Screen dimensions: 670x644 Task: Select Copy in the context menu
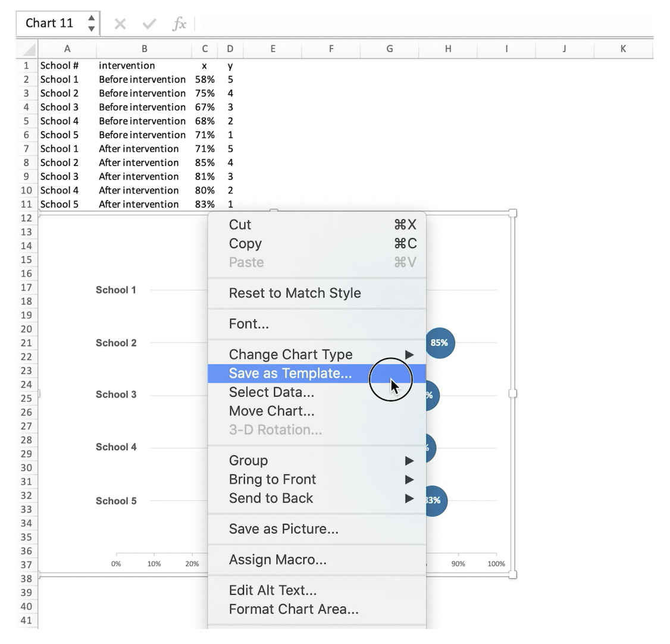[245, 244]
